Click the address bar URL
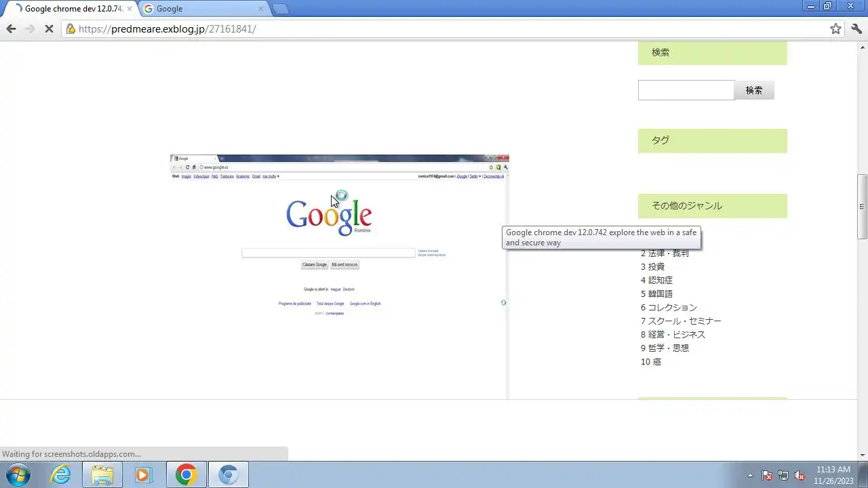Screen dimensions: 868x488 coord(167,28)
